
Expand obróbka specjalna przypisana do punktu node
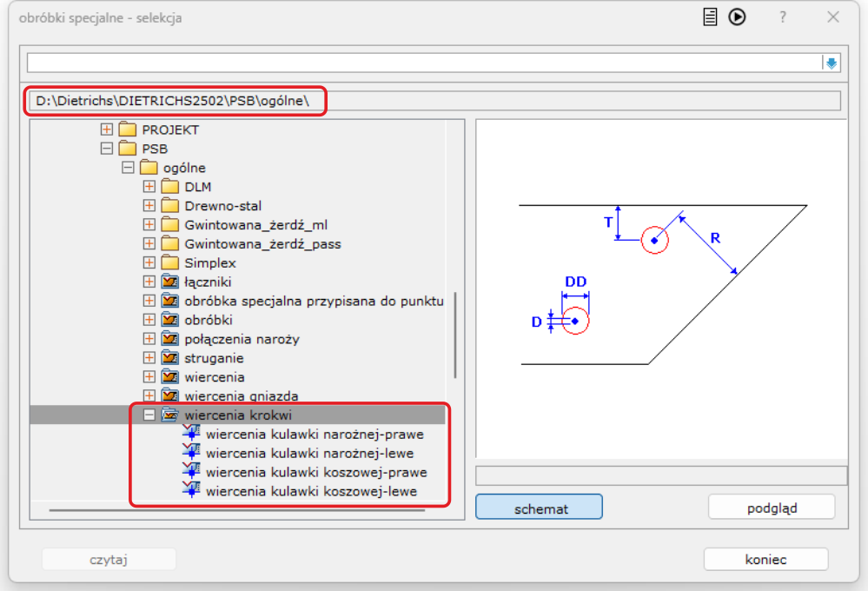(149, 301)
